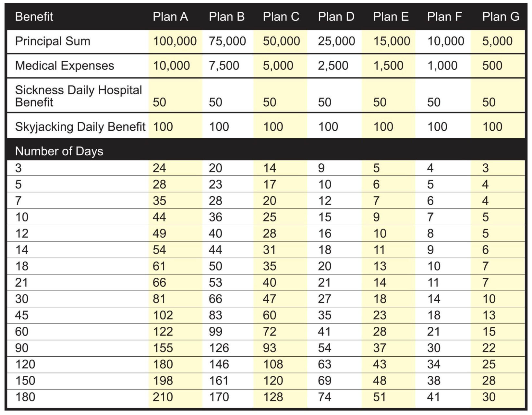The width and height of the screenshot is (532, 415).
Task: Select the Plan C column header
Action: click(281, 17)
